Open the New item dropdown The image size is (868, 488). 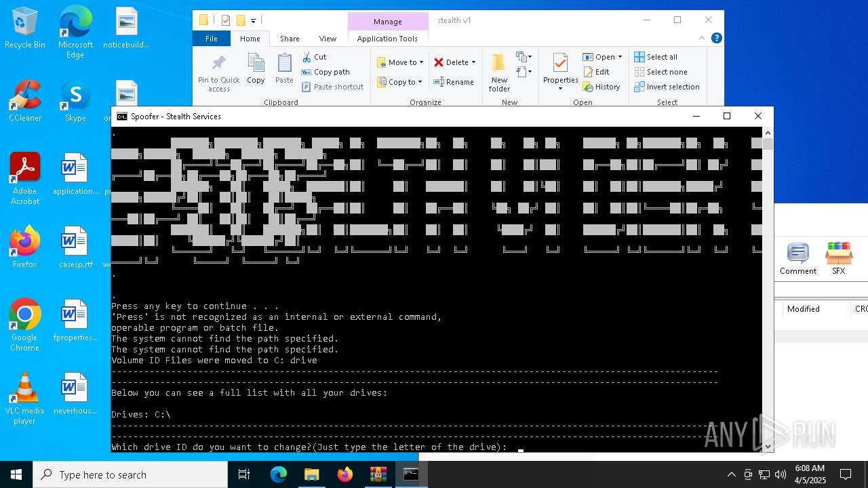click(x=524, y=57)
